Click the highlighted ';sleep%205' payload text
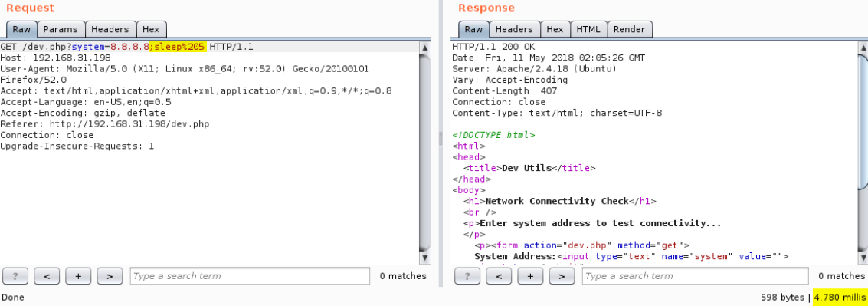 [179, 47]
